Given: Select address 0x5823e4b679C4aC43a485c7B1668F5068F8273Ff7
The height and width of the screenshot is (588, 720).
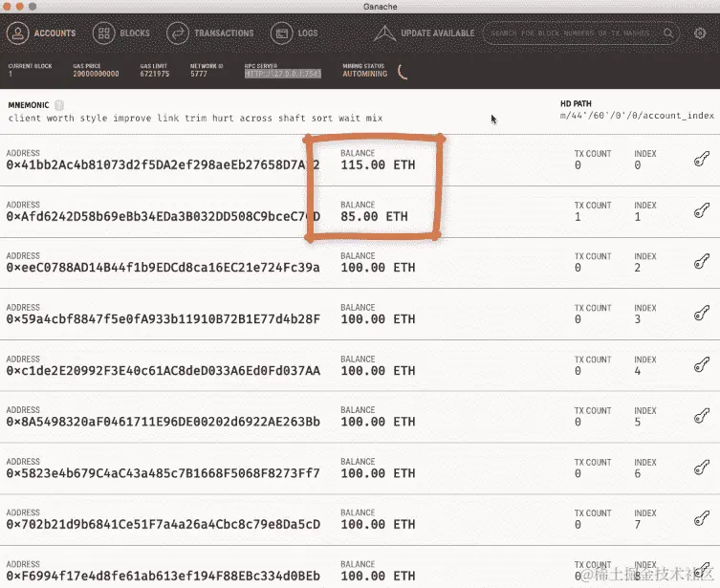Looking at the screenshot, I should point(163,473).
